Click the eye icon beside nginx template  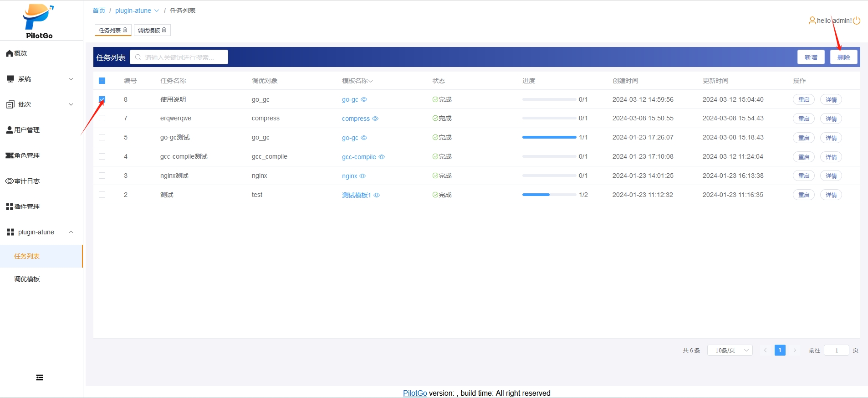click(x=363, y=176)
